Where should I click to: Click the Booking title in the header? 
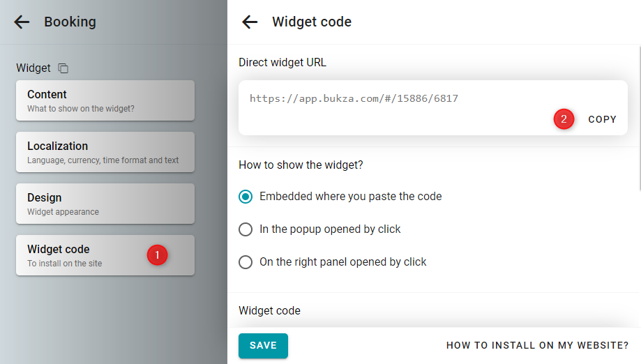pos(70,22)
